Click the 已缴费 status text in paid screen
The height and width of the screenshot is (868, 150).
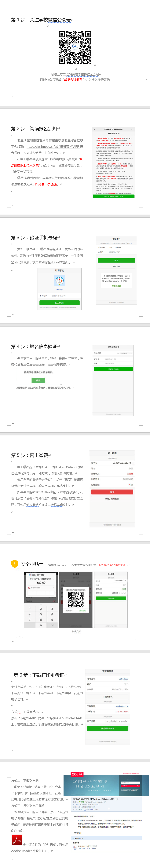pos(124,589)
